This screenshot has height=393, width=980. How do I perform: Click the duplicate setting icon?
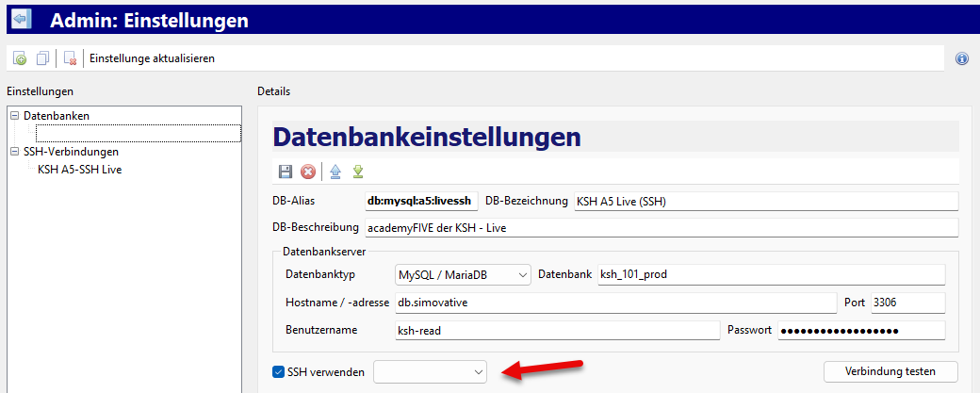pos(42,58)
